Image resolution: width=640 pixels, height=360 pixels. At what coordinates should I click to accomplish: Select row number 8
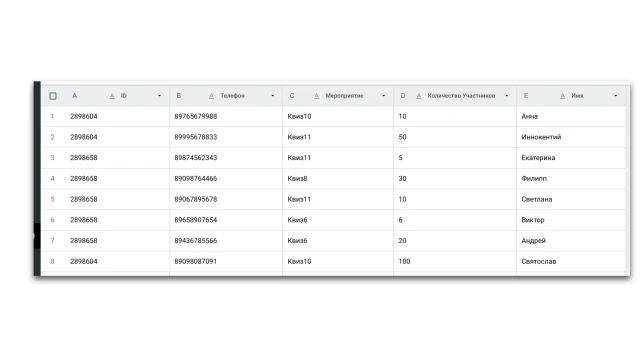[x=52, y=262]
